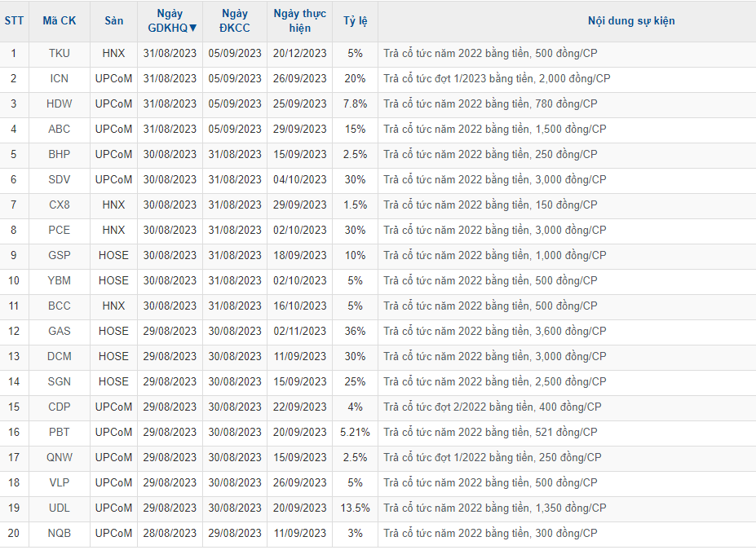Open the TKU stock code link

tap(60, 53)
